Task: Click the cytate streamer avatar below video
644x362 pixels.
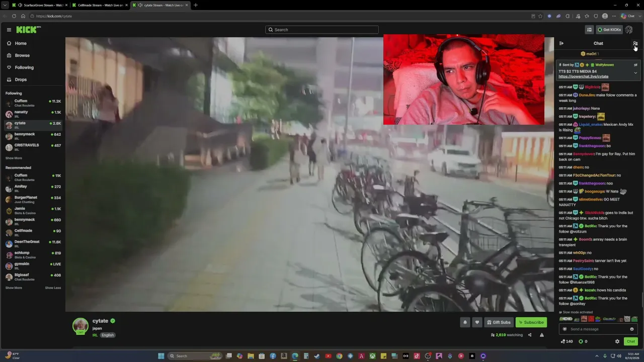Action: tap(80, 326)
